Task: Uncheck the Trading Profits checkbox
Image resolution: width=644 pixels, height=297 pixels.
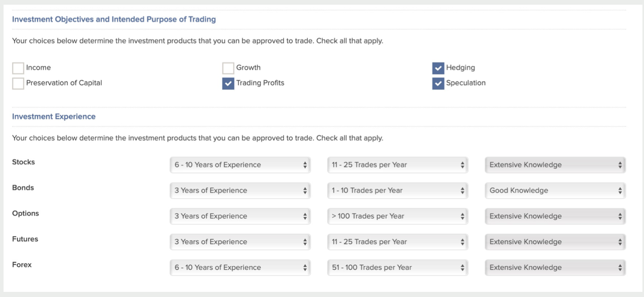Action: [x=228, y=83]
